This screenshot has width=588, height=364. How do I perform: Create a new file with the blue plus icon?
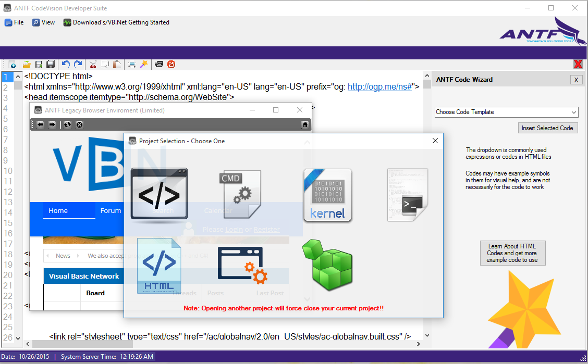click(x=12, y=64)
